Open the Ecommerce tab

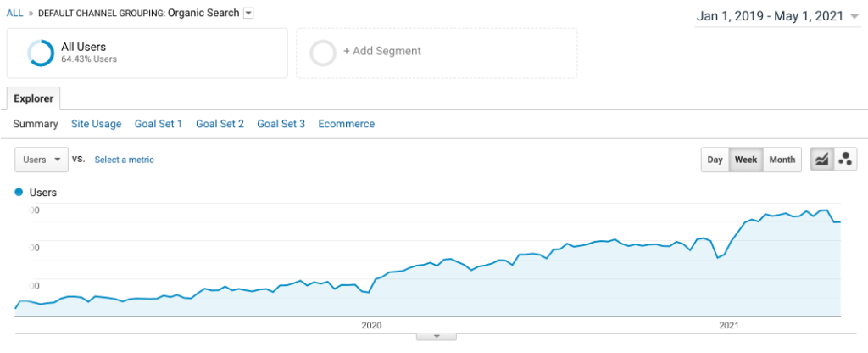346,124
